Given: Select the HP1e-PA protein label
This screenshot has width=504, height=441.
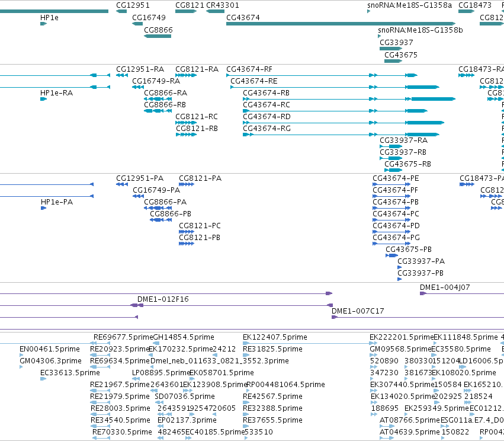Looking at the screenshot, I should tap(57, 202).
